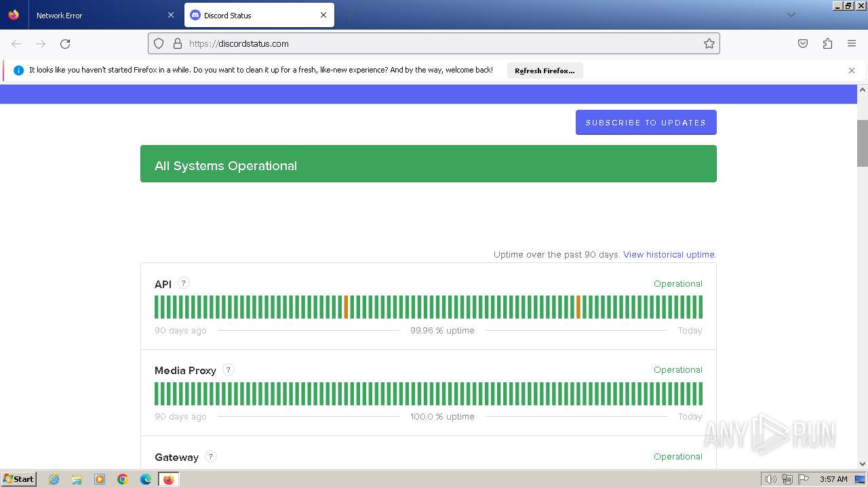Close the Network Error tab
The image size is (868, 488).
[171, 15]
